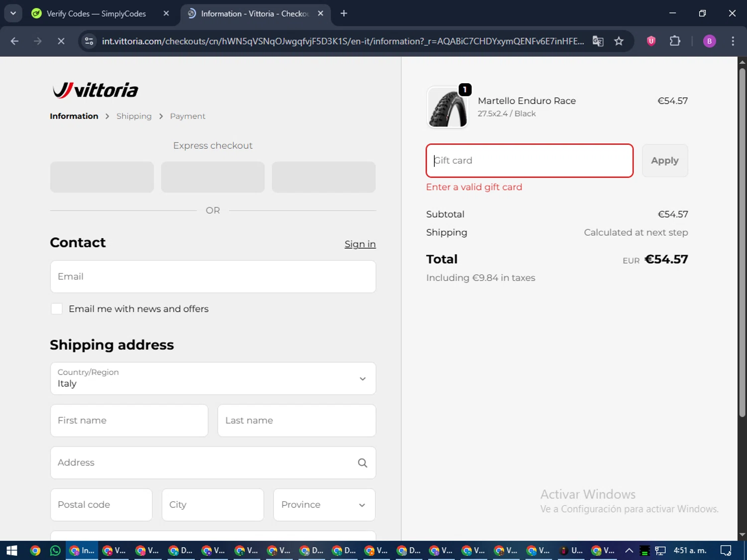Click the Martello Enduro Race product name
The width and height of the screenshot is (747, 560).
527,101
